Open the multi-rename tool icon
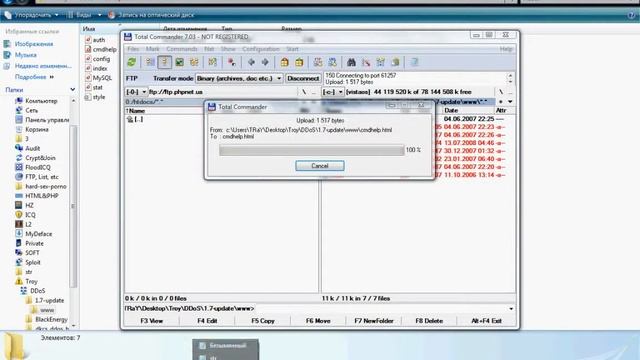The image size is (640, 360). coord(366,62)
